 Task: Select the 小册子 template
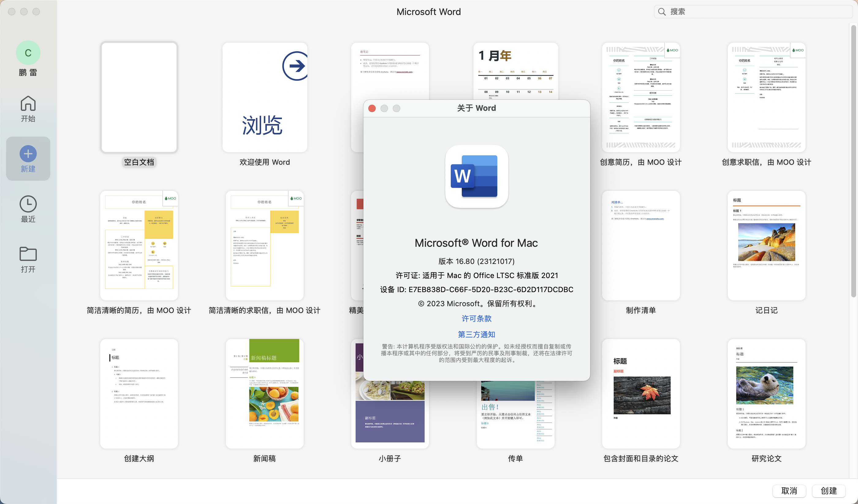pyautogui.click(x=390, y=415)
